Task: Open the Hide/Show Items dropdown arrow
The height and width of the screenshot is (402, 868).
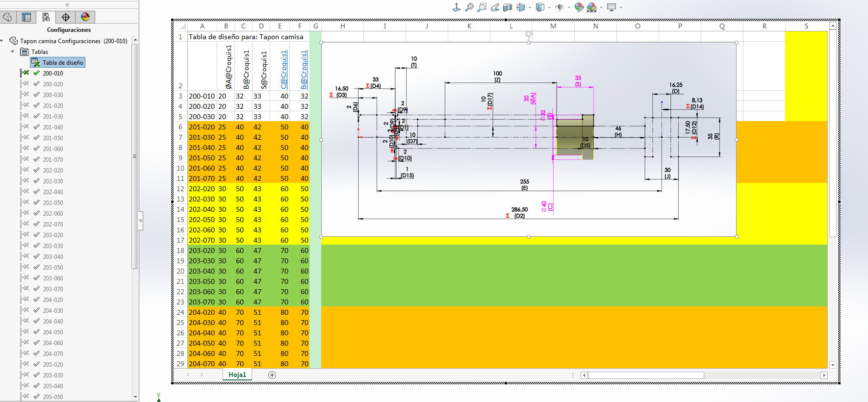Action: (569, 7)
